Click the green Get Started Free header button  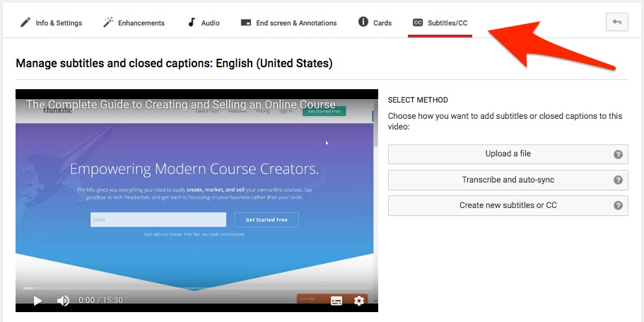[x=324, y=111]
